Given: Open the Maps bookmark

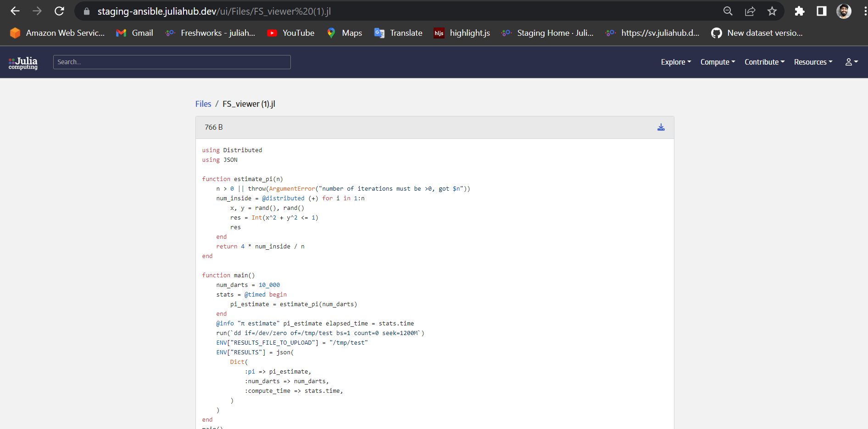Looking at the screenshot, I should pyautogui.click(x=344, y=33).
